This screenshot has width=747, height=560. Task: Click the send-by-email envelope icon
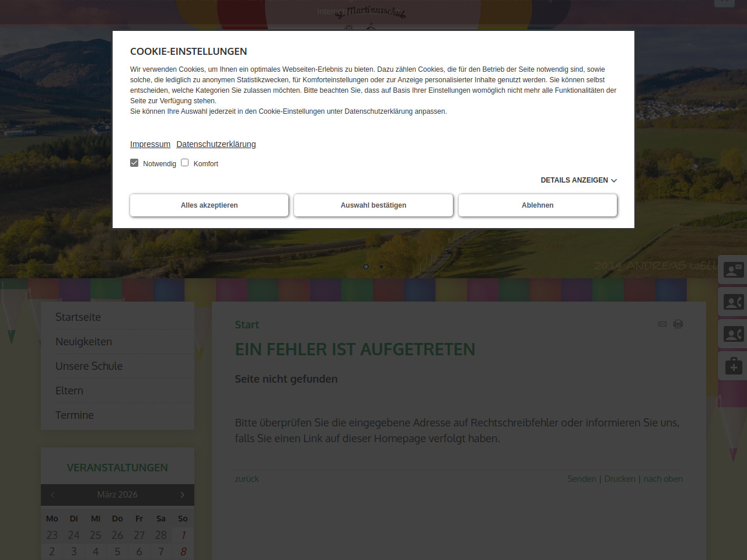662,324
